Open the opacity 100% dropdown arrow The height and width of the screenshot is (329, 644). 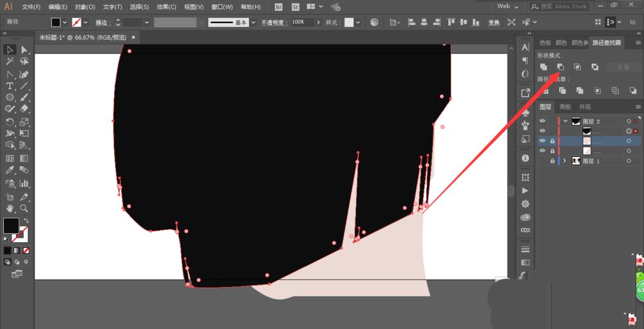(x=317, y=22)
